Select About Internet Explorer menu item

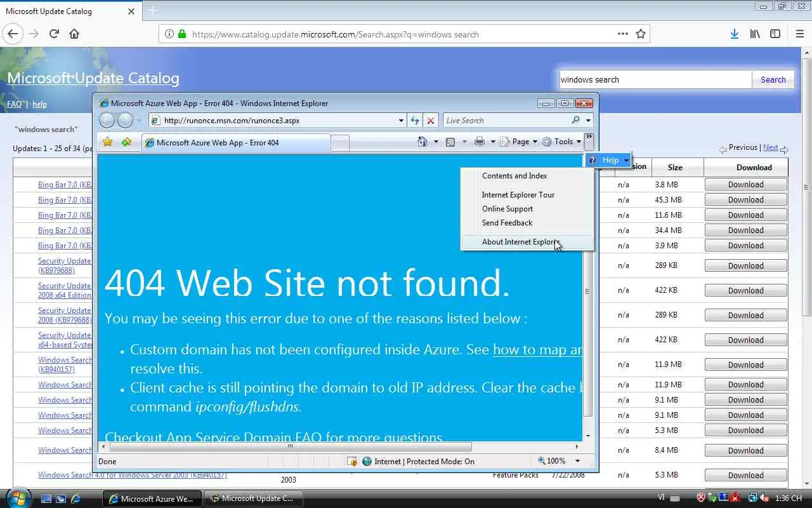tap(527, 242)
